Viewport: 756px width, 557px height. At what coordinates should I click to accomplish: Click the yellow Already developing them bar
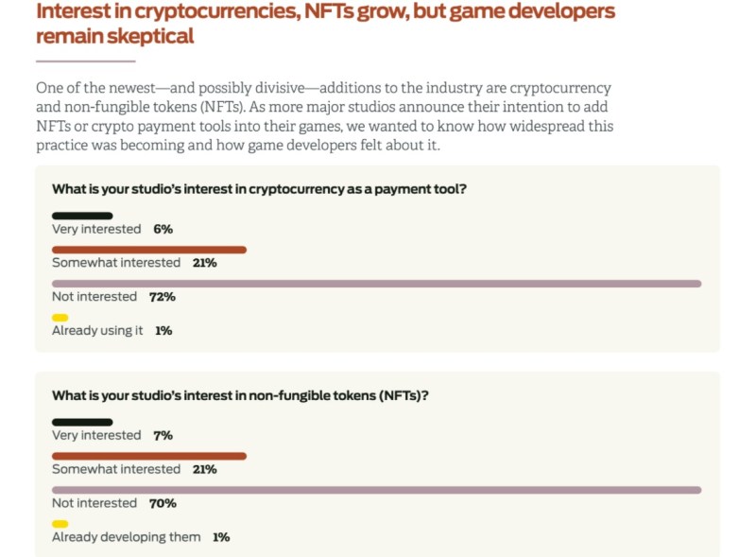(60, 524)
